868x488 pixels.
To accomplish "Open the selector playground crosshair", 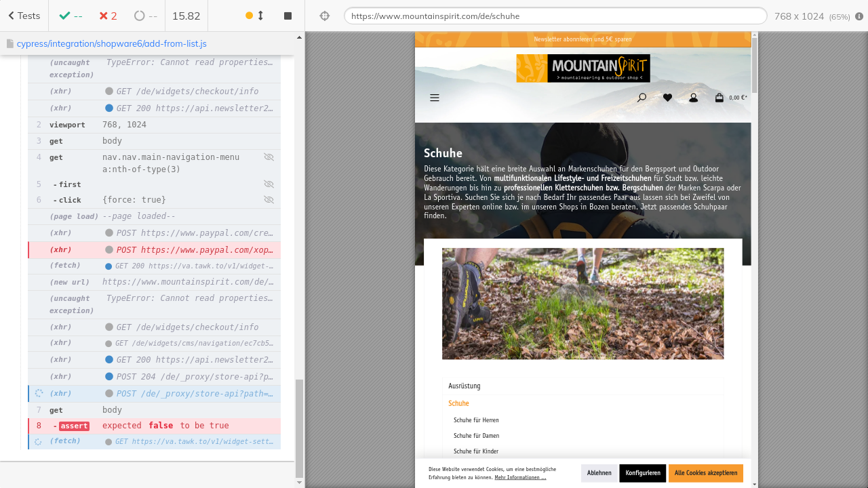I will 324,16.
